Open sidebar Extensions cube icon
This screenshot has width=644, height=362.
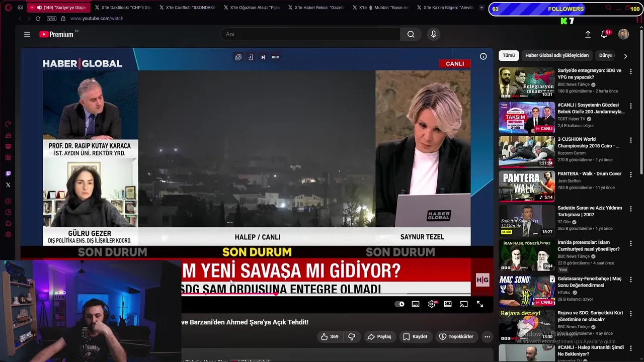[8, 224]
